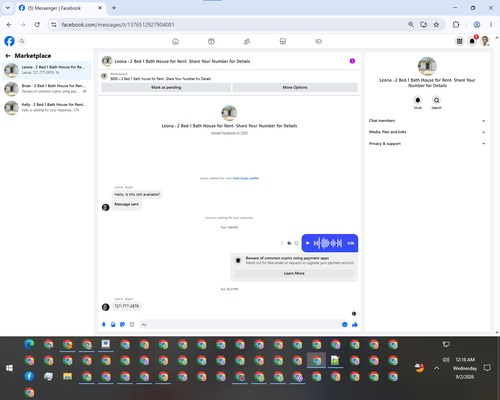This screenshot has height=400, width=500.
Task: Open the listing thumbnail in right panel
Action: point(427,66)
